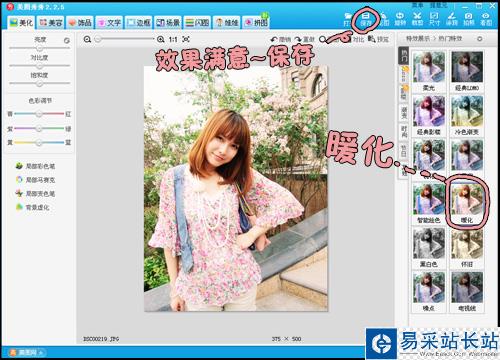Click the 预览 (Preview) button

(x=379, y=39)
